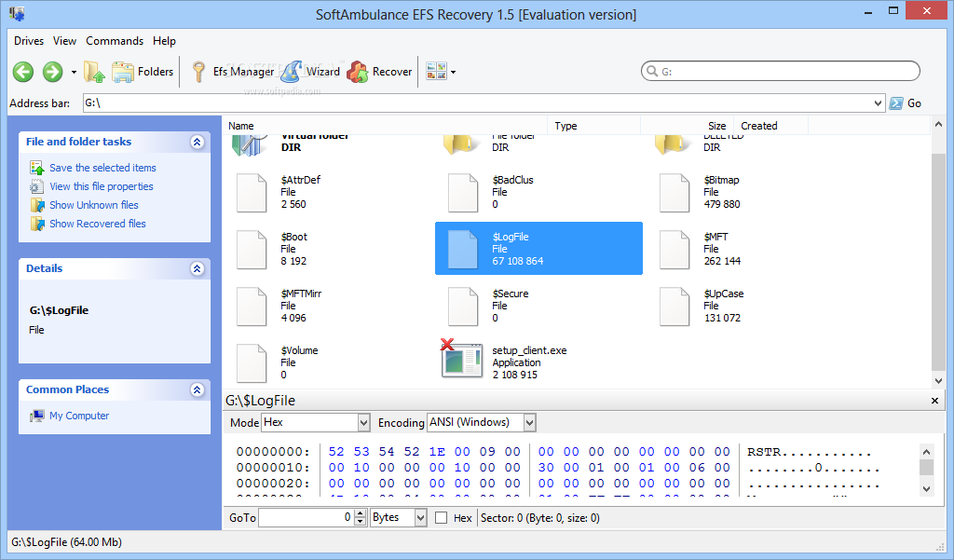Open the Encoding ANSI (Windows) dropdown

click(x=529, y=422)
